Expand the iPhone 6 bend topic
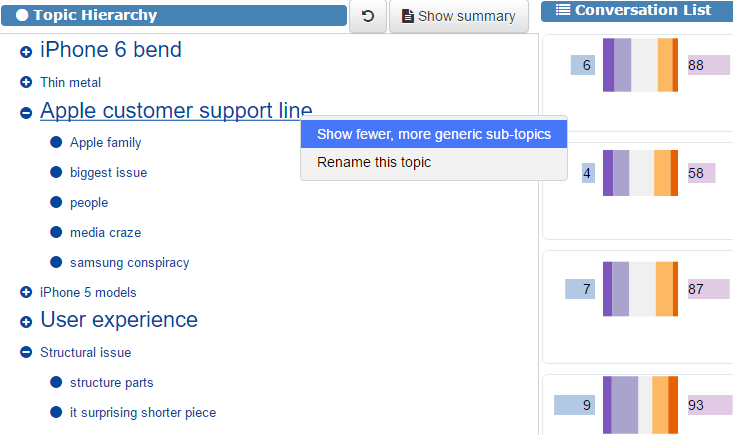Viewport: 733px width, 435px height. click(x=26, y=52)
